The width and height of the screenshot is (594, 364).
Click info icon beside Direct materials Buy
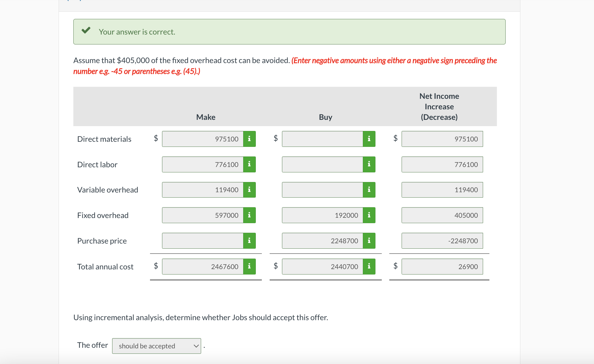pyautogui.click(x=369, y=139)
